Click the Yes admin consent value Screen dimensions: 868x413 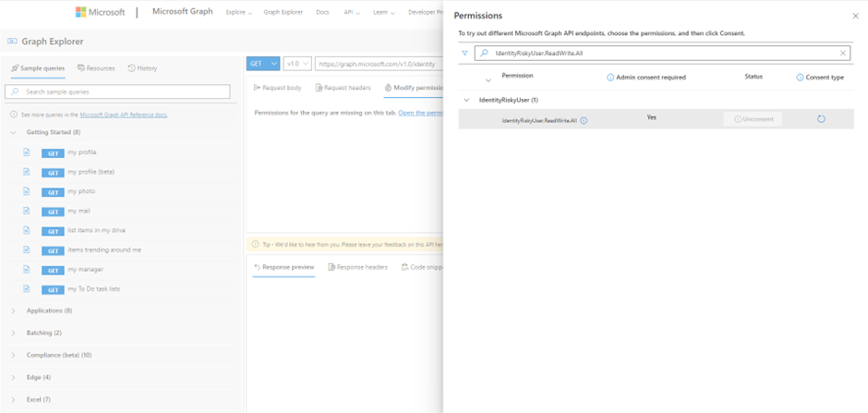(652, 117)
